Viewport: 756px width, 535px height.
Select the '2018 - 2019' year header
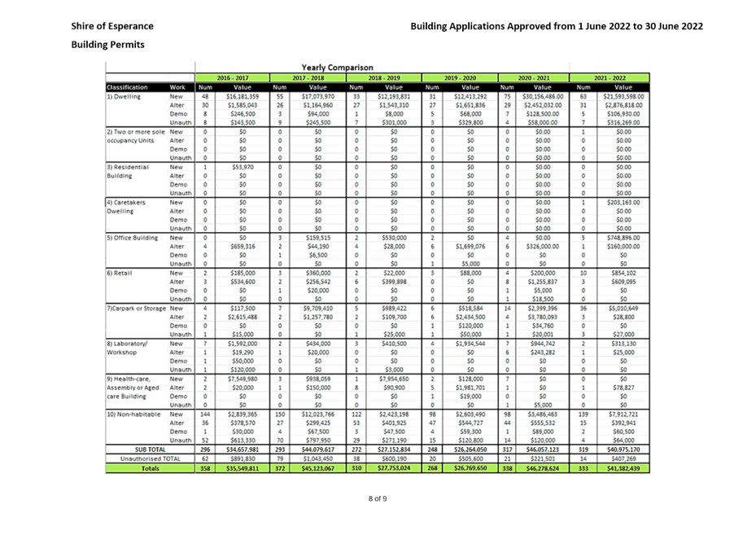click(x=383, y=77)
